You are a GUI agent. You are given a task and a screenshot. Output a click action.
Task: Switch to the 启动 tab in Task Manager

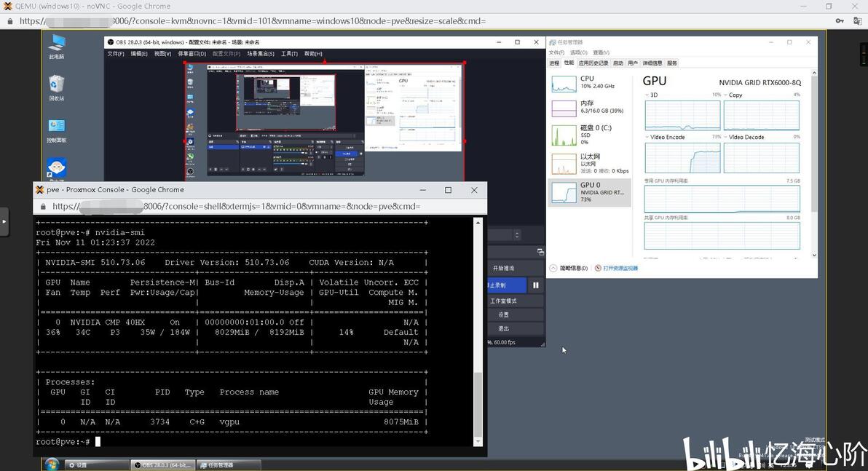[x=618, y=63]
